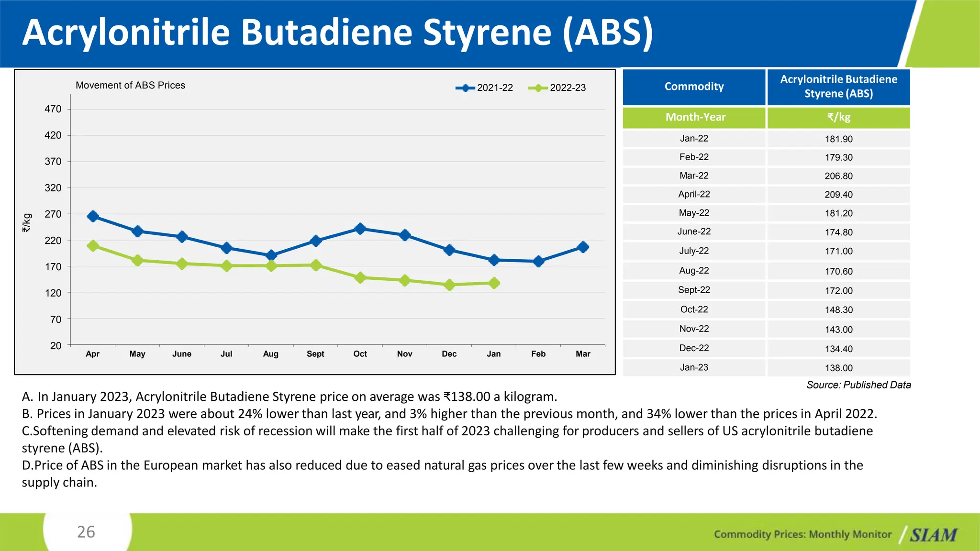Click the slide title Acrylonitrile Butadiene Styrene
The image size is (980, 551).
(337, 33)
